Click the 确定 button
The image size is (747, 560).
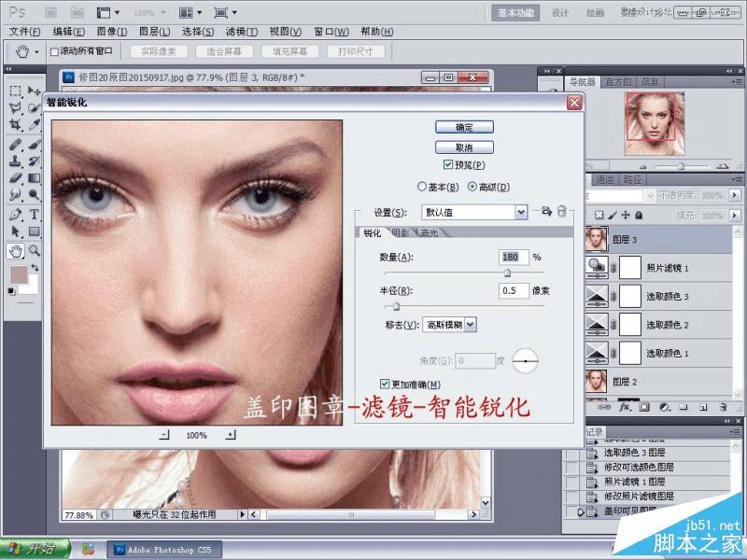click(x=464, y=127)
